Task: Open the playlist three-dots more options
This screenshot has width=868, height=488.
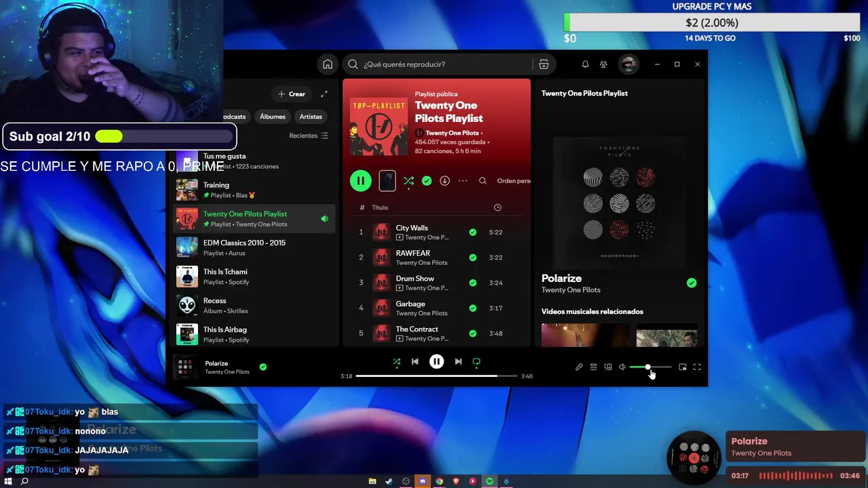Action: tap(463, 181)
